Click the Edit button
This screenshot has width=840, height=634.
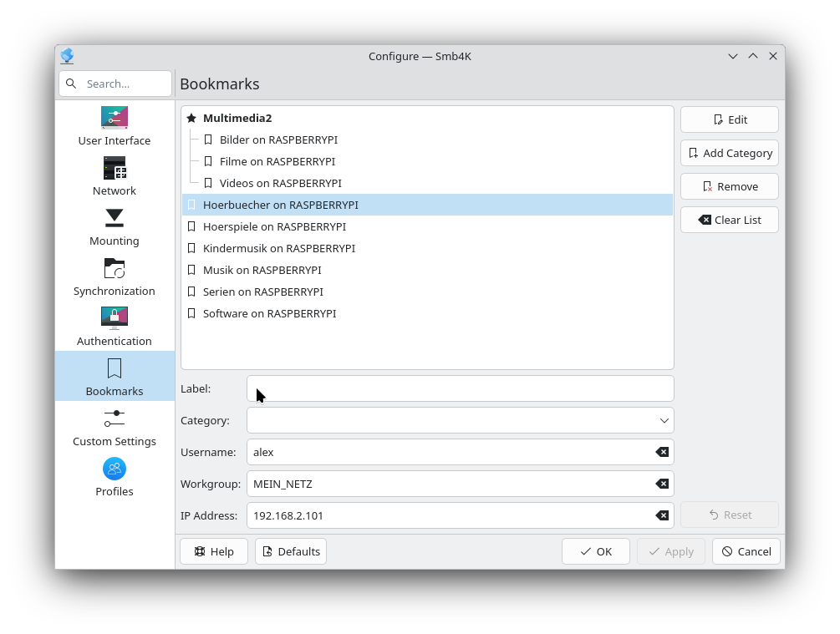[x=729, y=119]
